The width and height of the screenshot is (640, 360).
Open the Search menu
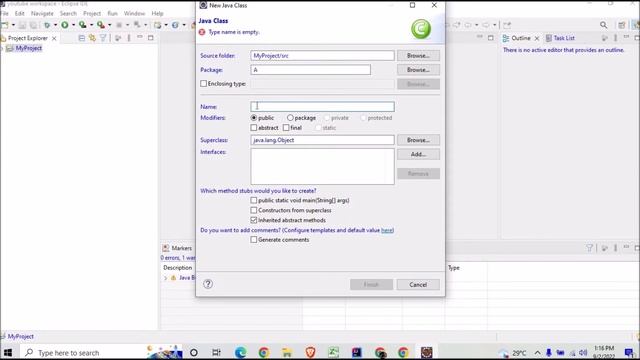pos(68,13)
